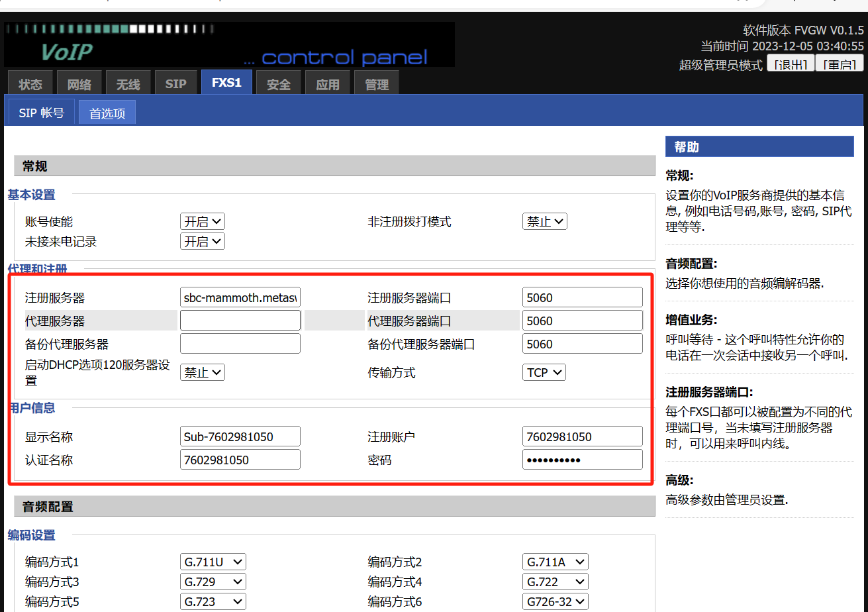Open the 非注册拨打模式 dropdown
868x612 pixels.
544,221
